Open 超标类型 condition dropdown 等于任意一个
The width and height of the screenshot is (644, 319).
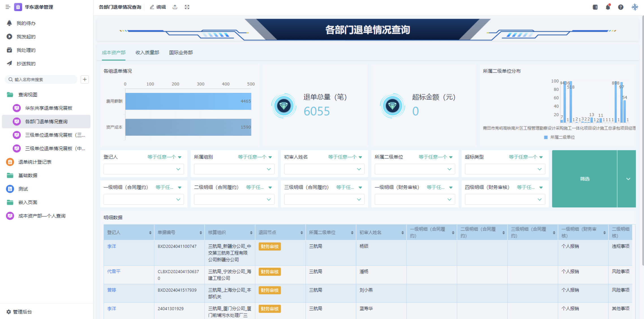point(525,157)
